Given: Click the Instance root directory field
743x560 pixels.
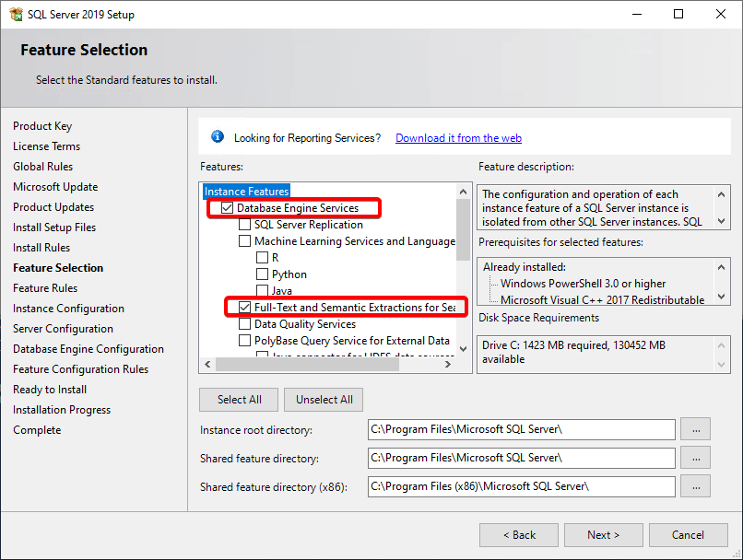Looking at the screenshot, I should tap(521, 429).
